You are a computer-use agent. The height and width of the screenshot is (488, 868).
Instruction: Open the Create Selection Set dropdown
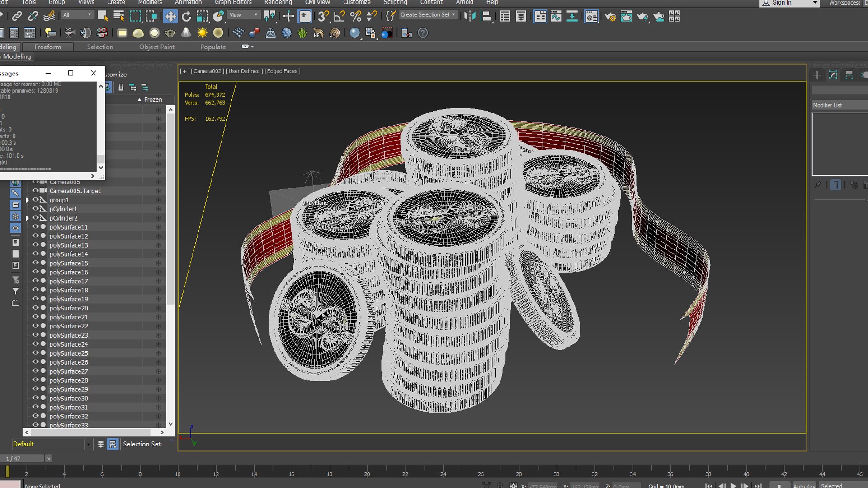click(x=428, y=14)
